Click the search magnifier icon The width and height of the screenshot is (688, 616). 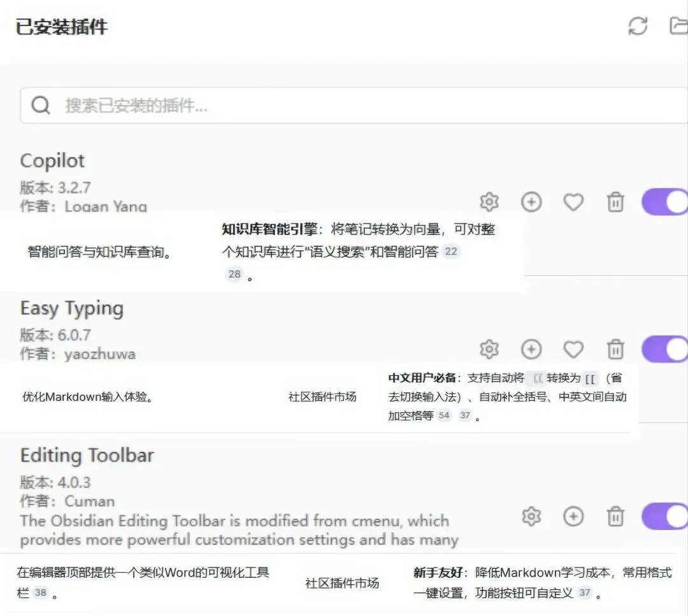40,105
